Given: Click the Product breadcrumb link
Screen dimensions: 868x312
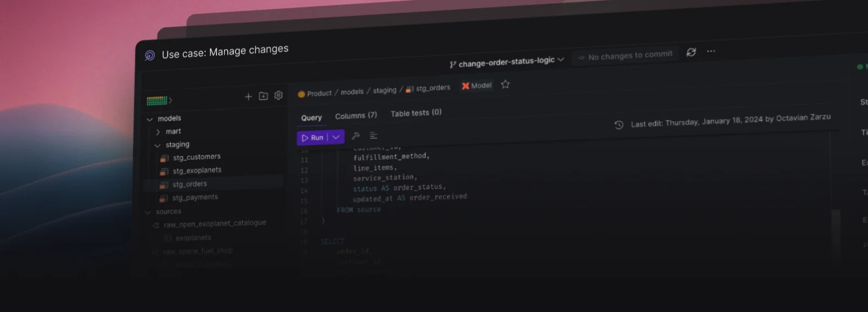Looking at the screenshot, I should 319,93.
